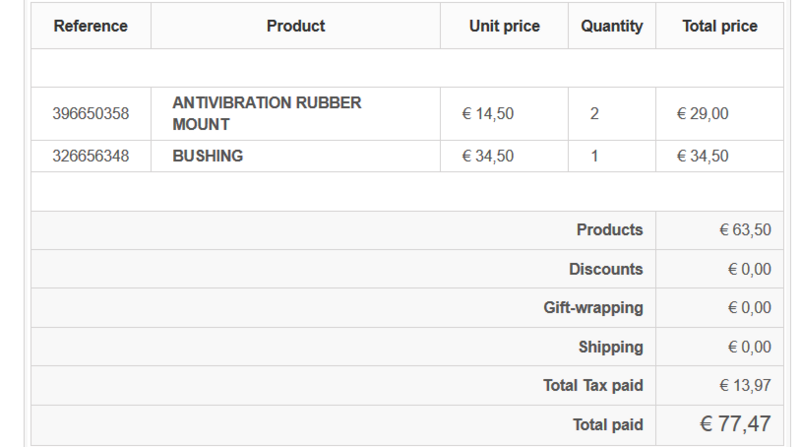The width and height of the screenshot is (800, 447).
Task: Select reference number 326656348
Action: (91, 156)
